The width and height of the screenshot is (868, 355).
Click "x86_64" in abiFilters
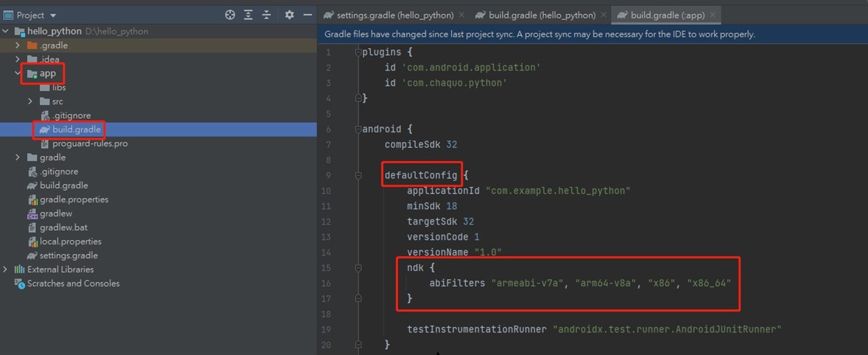coord(709,283)
